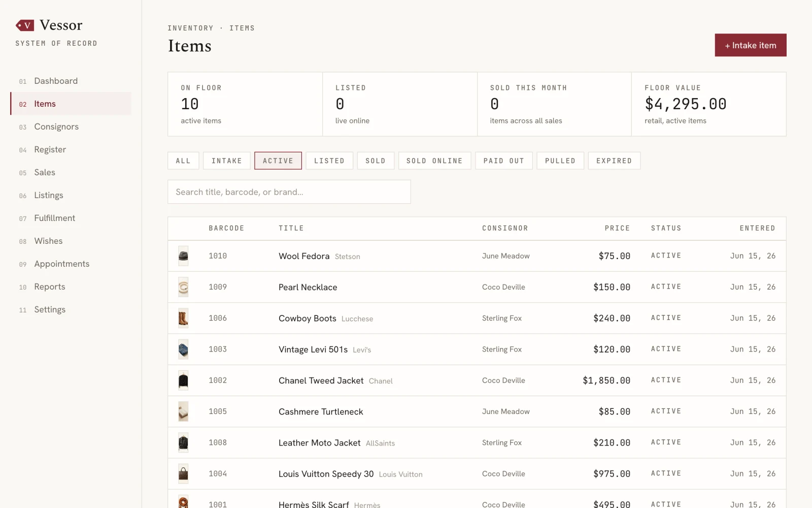Image resolution: width=812 pixels, height=508 pixels.
Task: Open the Louis Vuitton Speedy 30 thumbnail
Action: pyautogui.click(x=183, y=474)
